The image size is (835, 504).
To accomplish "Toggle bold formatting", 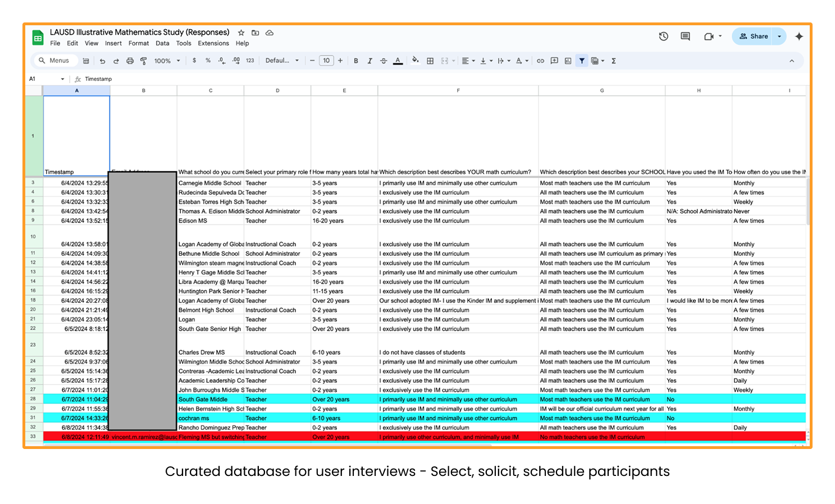I will pyautogui.click(x=356, y=61).
